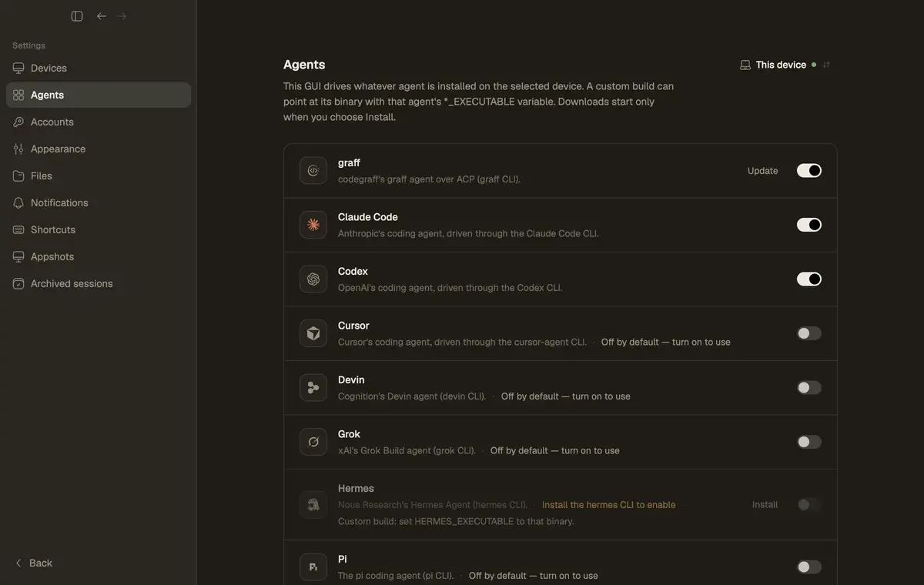Click the Claude Code agent name
The height and width of the screenshot is (585, 924).
pos(368,217)
